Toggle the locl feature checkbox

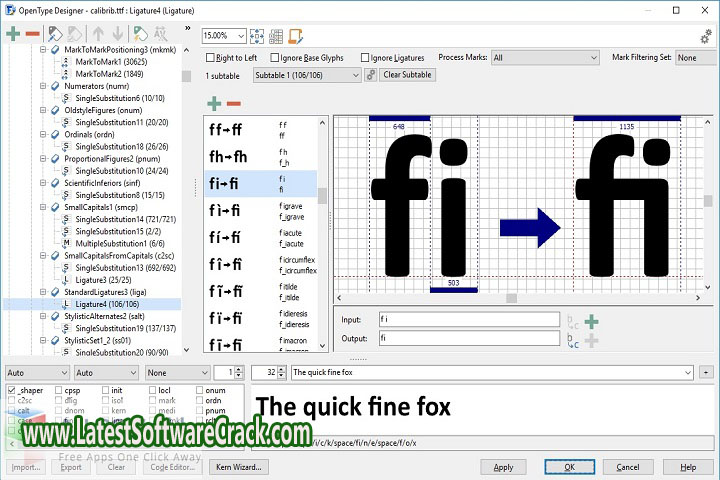coord(152,390)
